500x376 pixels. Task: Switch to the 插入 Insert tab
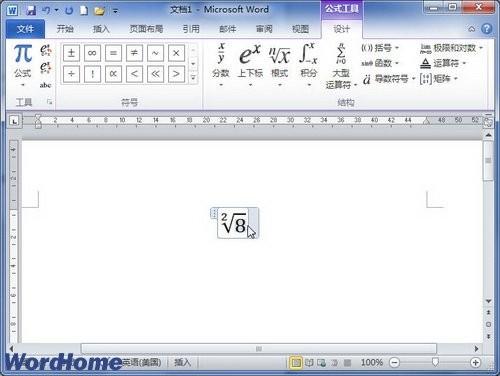pyautogui.click(x=101, y=29)
